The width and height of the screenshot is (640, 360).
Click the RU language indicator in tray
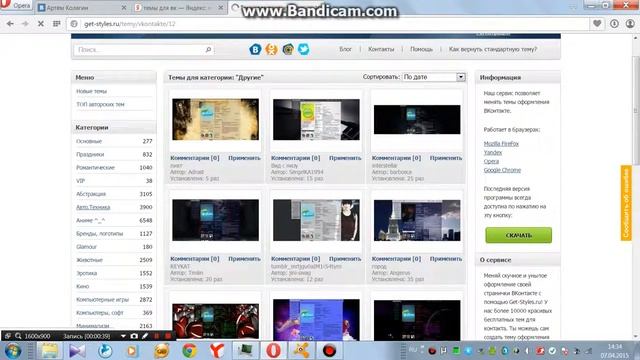[413, 350]
